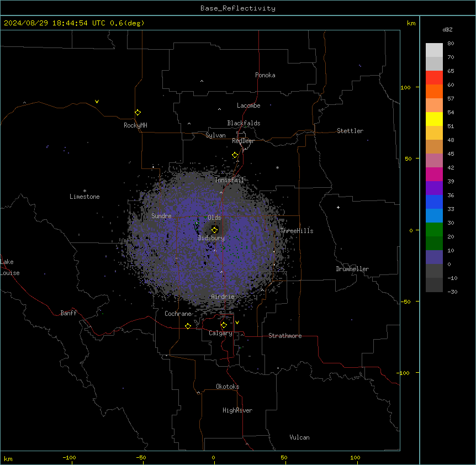Click the yellow V marker east of Calgary diamond
Screen dimensions: 476x465
[237, 323]
